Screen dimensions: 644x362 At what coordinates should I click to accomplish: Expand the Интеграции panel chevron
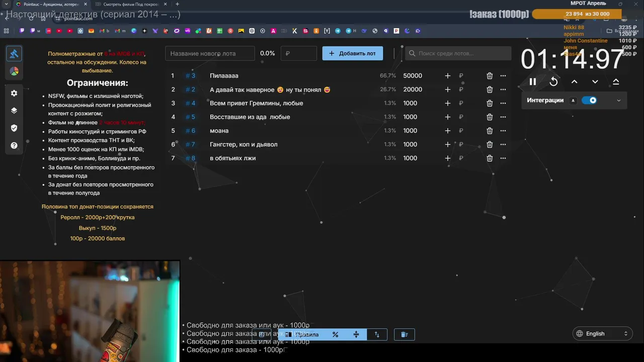[x=618, y=101]
